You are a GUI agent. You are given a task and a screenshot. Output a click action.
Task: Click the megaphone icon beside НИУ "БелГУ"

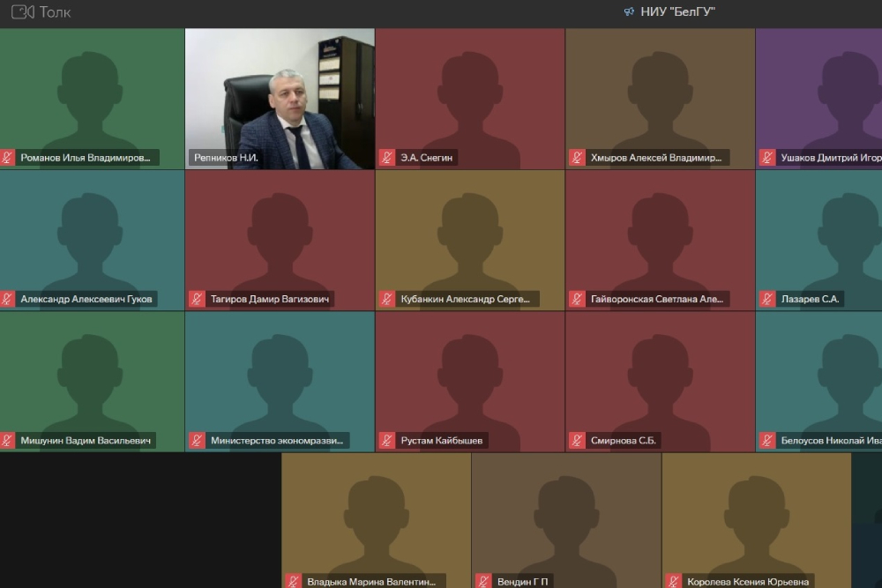[x=629, y=12]
